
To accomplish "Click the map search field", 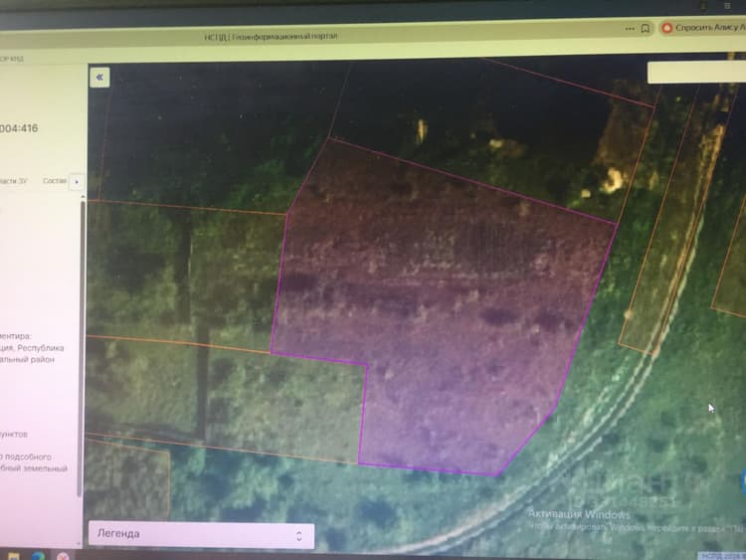I will coord(696,73).
